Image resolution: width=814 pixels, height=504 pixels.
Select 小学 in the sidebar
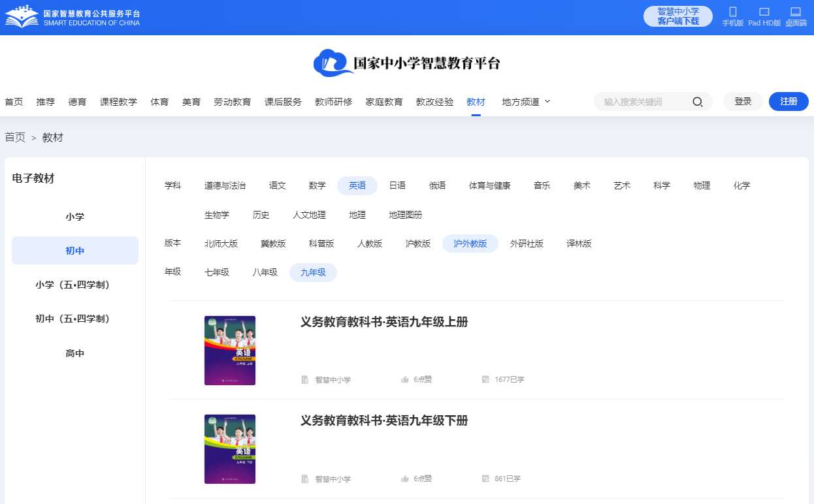tap(75, 217)
